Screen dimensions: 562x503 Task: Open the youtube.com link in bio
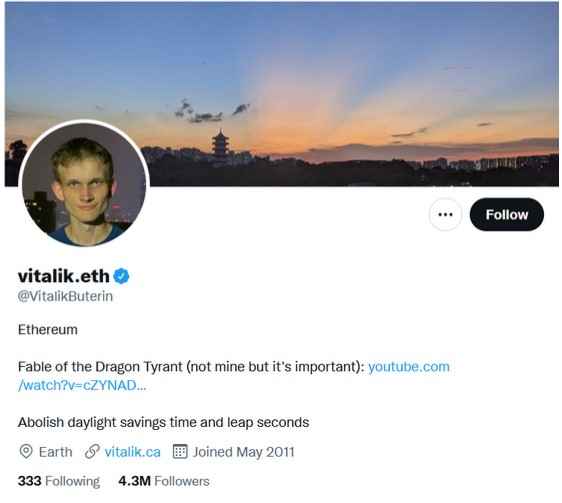tap(409, 367)
